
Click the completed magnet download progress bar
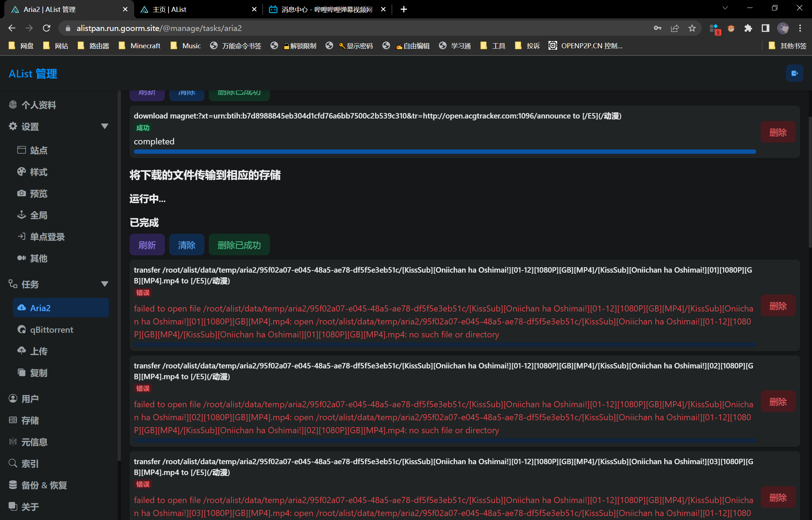409,152
